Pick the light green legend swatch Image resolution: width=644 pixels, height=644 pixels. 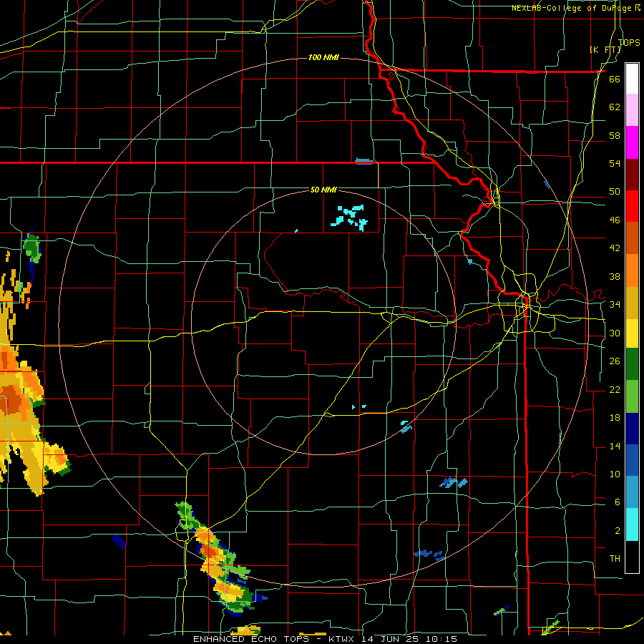click(x=632, y=396)
